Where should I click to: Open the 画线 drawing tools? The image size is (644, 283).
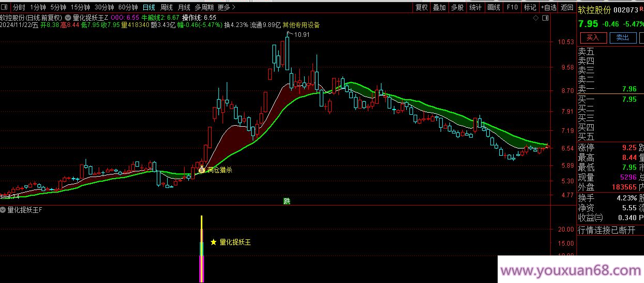[494, 7]
